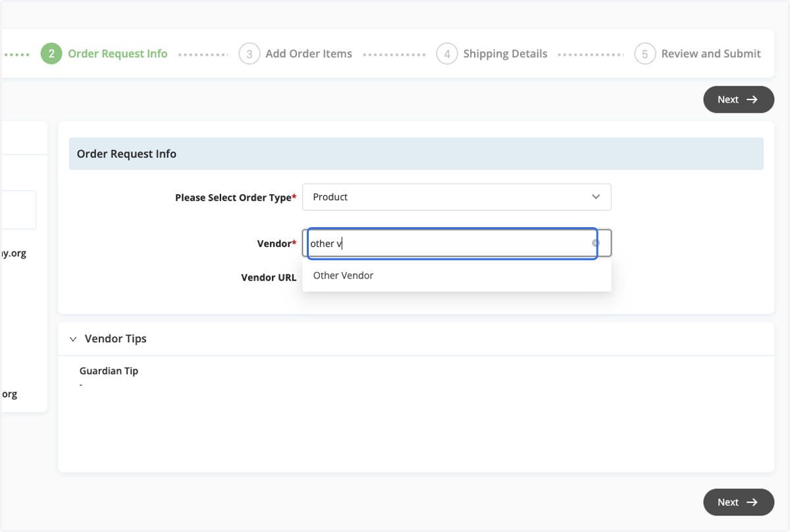Click the arrow icon in the bottom Next button

[751, 502]
